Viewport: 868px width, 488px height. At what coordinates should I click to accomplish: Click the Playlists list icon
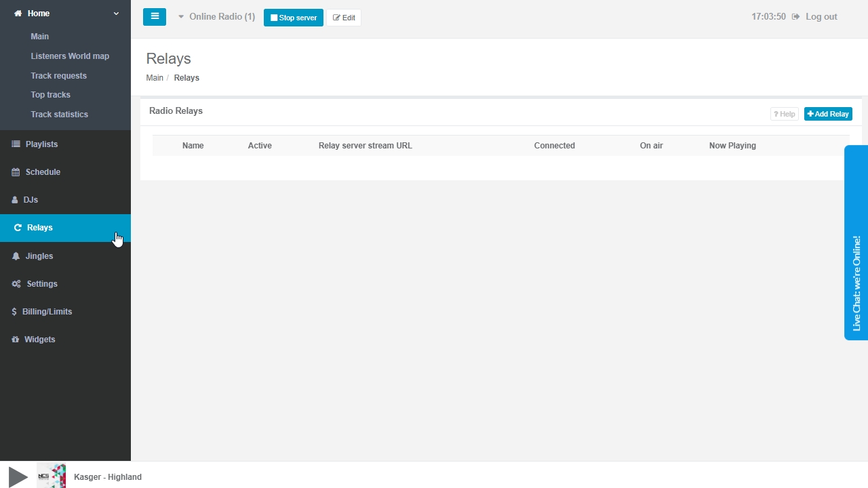16,144
